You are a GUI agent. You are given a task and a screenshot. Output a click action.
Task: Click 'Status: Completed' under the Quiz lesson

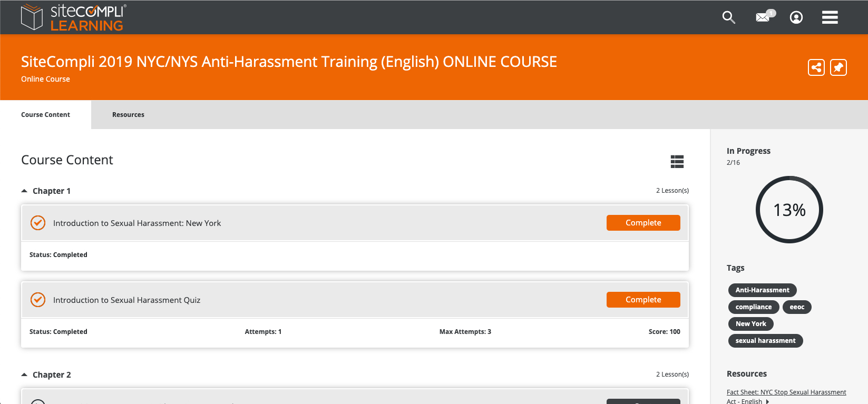(58, 332)
